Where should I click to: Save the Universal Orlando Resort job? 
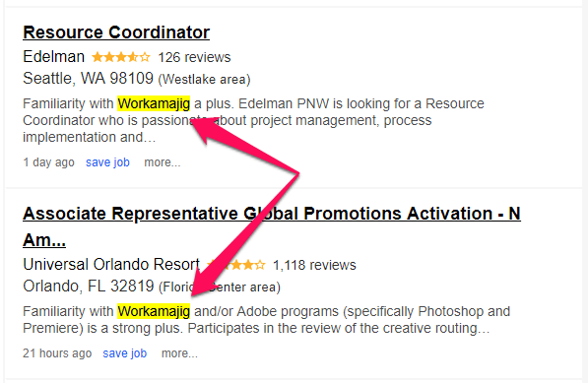[125, 353]
